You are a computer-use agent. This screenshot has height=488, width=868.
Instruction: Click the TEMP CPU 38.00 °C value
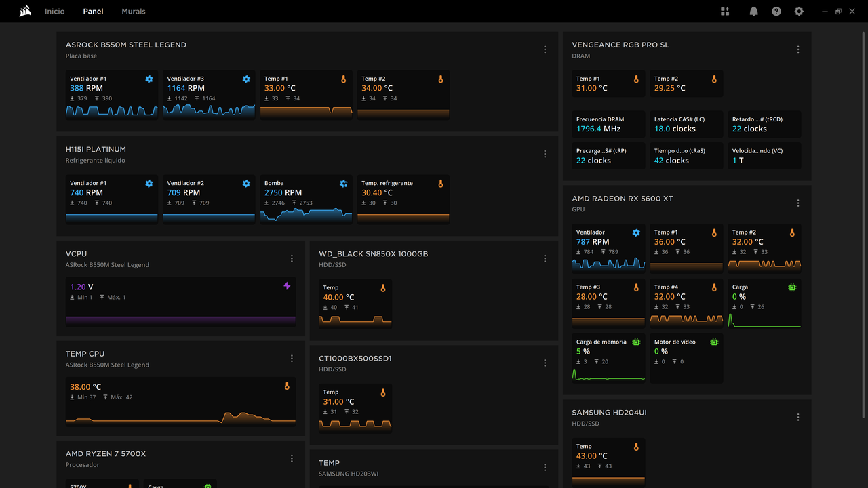pos(85,387)
